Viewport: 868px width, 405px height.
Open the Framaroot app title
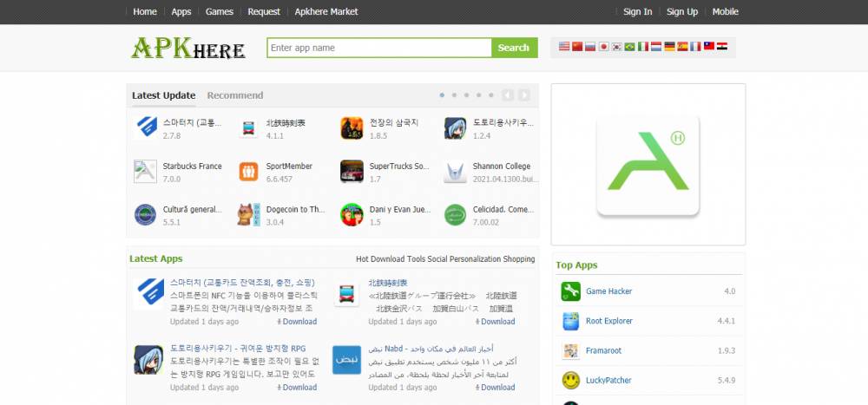(x=603, y=350)
